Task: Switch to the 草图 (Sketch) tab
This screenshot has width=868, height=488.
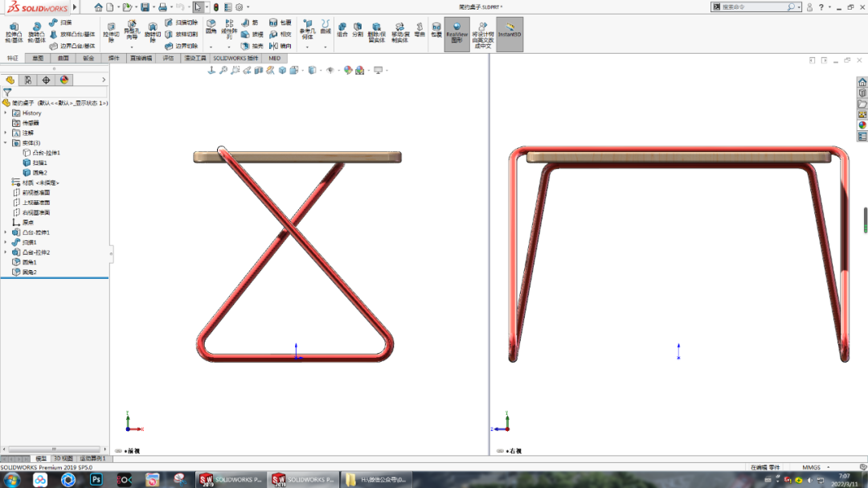Action: [x=38, y=58]
